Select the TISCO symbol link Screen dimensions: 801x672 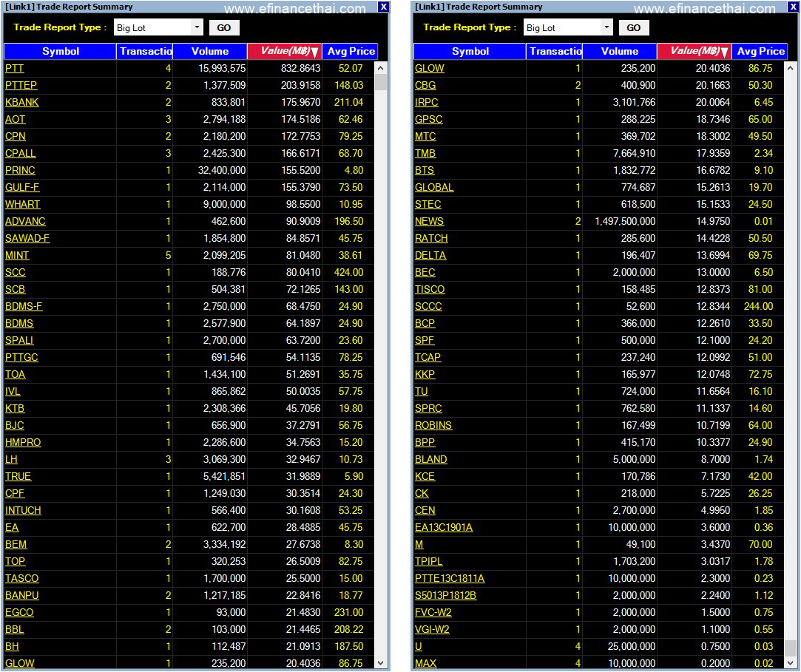pos(430,289)
